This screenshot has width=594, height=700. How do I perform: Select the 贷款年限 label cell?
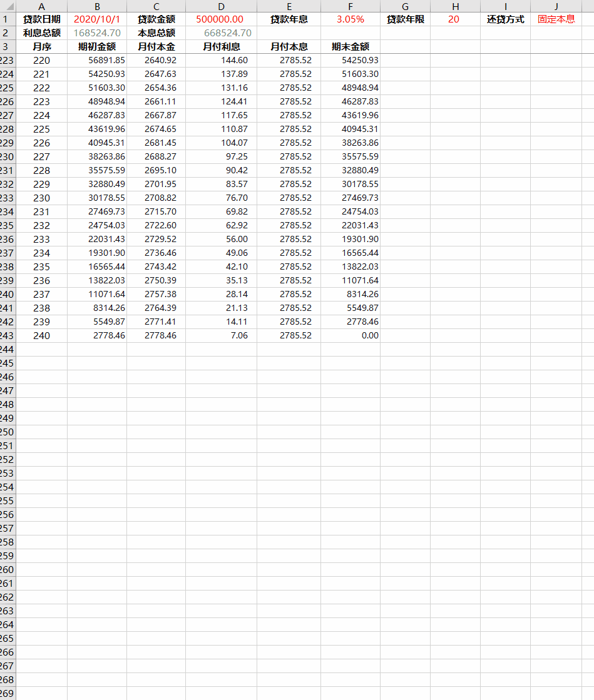(405, 19)
